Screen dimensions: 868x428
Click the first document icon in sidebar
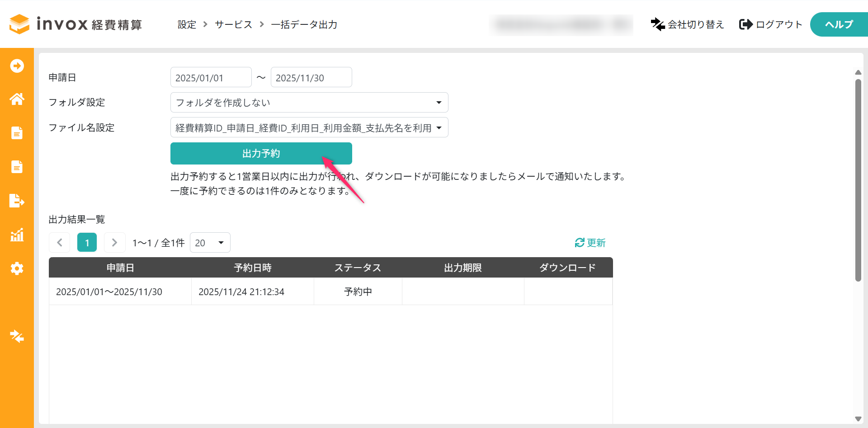pos(17,133)
